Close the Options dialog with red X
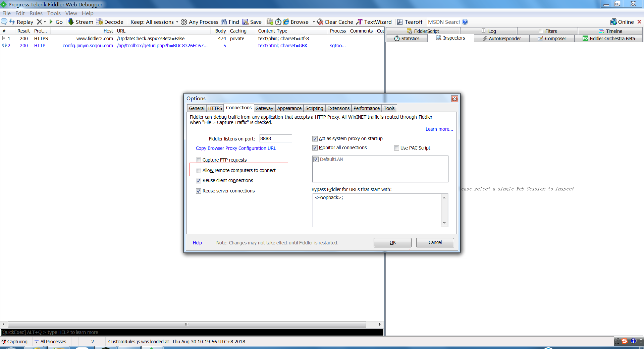The width and height of the screenshot is (644, 349). tap(454, 99)
